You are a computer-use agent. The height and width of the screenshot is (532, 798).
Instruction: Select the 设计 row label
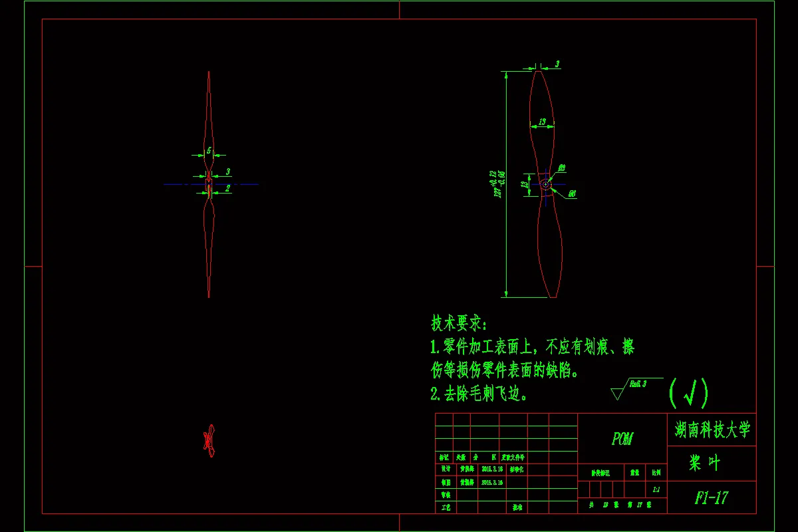(x=445, y=469)
